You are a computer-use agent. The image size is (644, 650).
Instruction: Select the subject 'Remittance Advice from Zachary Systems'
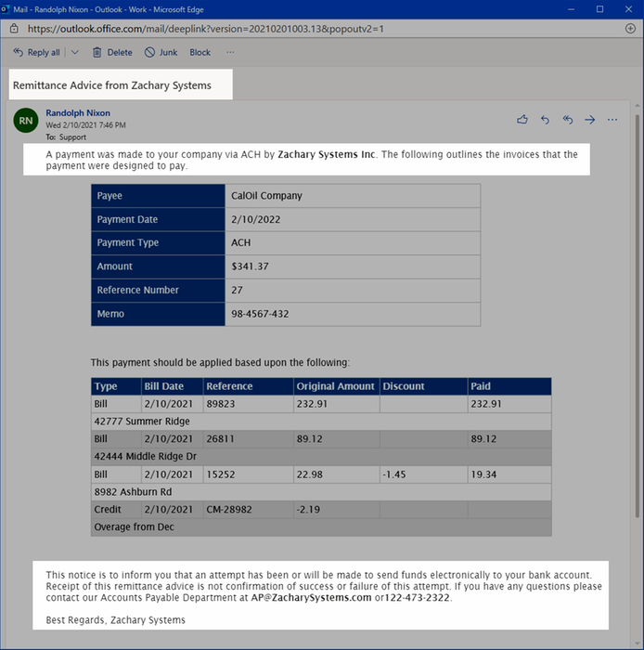coord(112,85)
